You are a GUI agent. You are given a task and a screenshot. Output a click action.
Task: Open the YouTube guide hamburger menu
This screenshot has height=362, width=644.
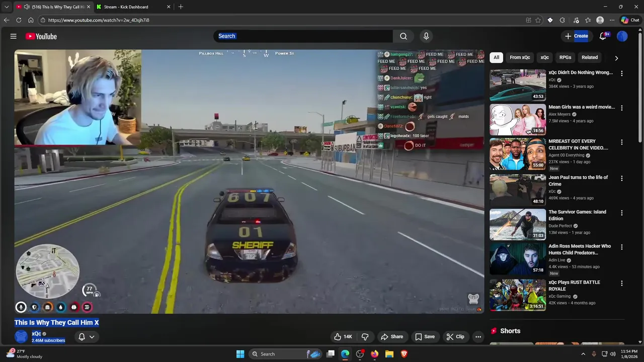click(x=14, y=36)
